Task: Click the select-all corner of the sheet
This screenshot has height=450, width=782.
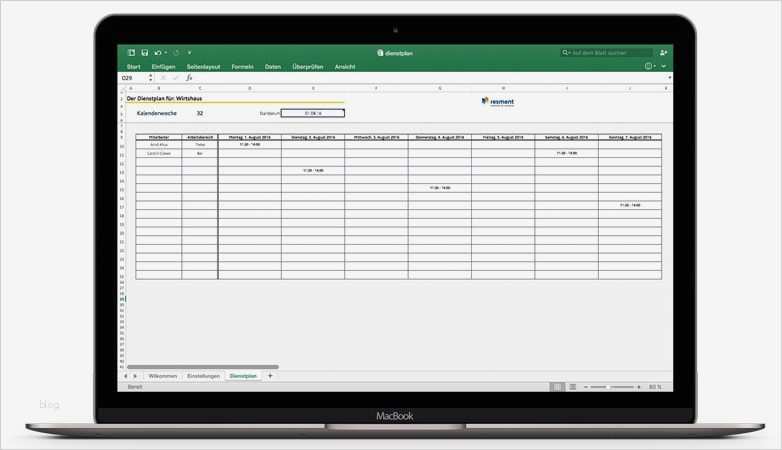Action: [x=121, y=88]
